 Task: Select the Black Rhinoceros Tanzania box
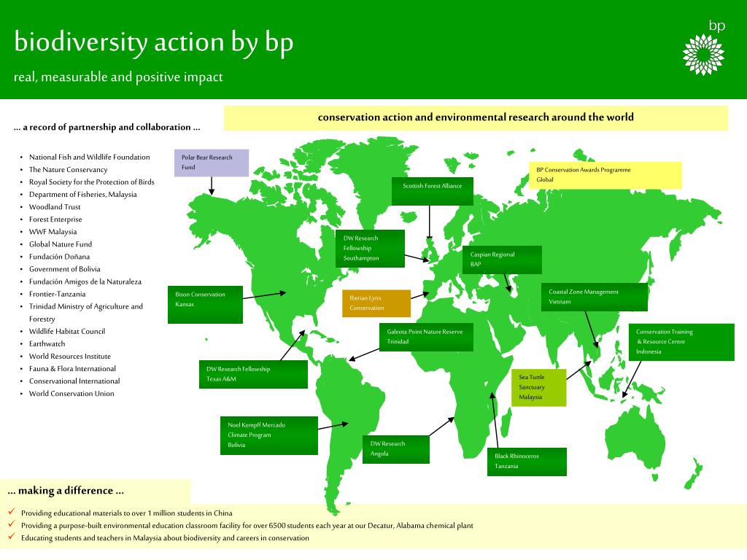(x=527, y=462)
